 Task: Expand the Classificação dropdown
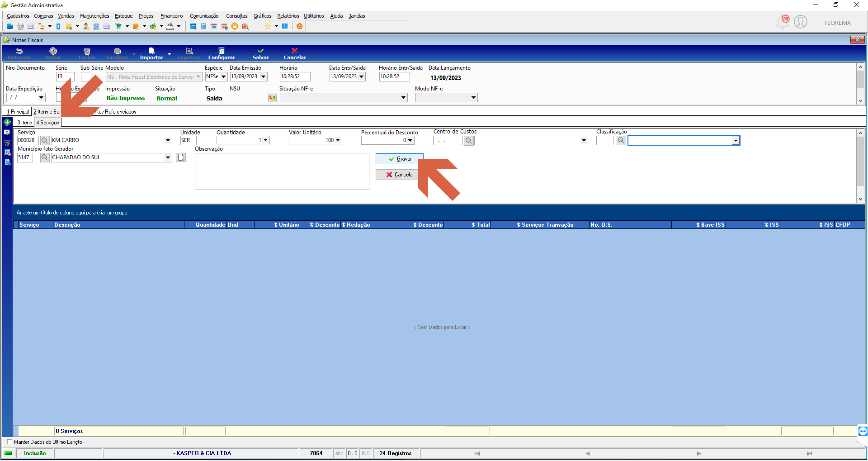pyautogui.click(x=736, y=141)
